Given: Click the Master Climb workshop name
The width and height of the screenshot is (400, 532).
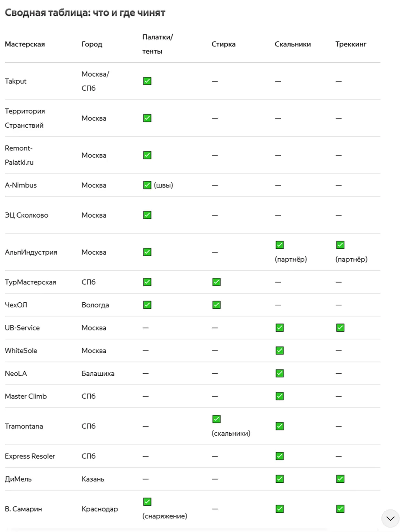Looking at the screenshot, I should (x=26, y=396).
